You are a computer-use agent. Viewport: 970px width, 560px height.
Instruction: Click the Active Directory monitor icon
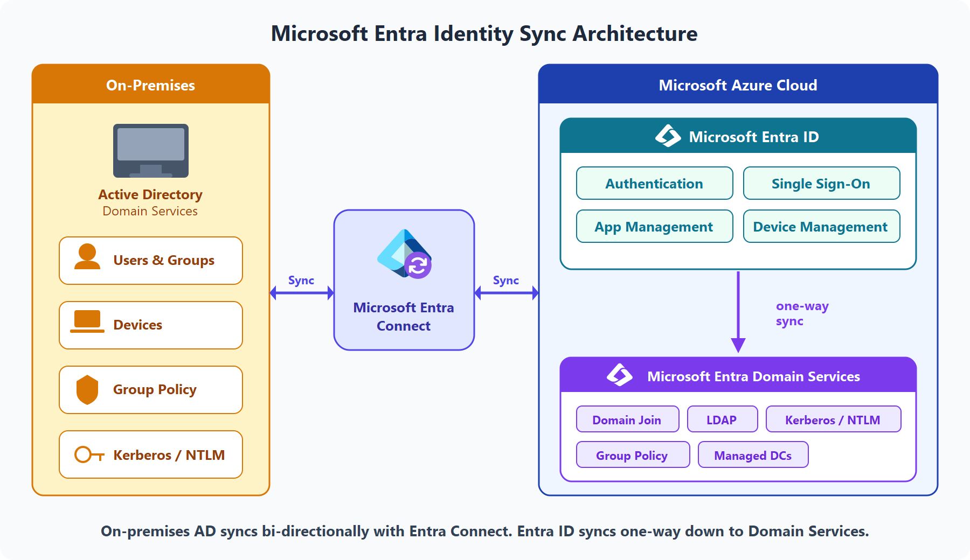point(151,151)
